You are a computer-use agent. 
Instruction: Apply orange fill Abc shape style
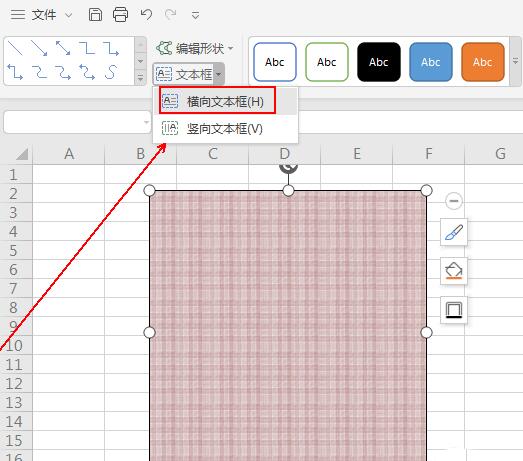(x=483, y=62)
